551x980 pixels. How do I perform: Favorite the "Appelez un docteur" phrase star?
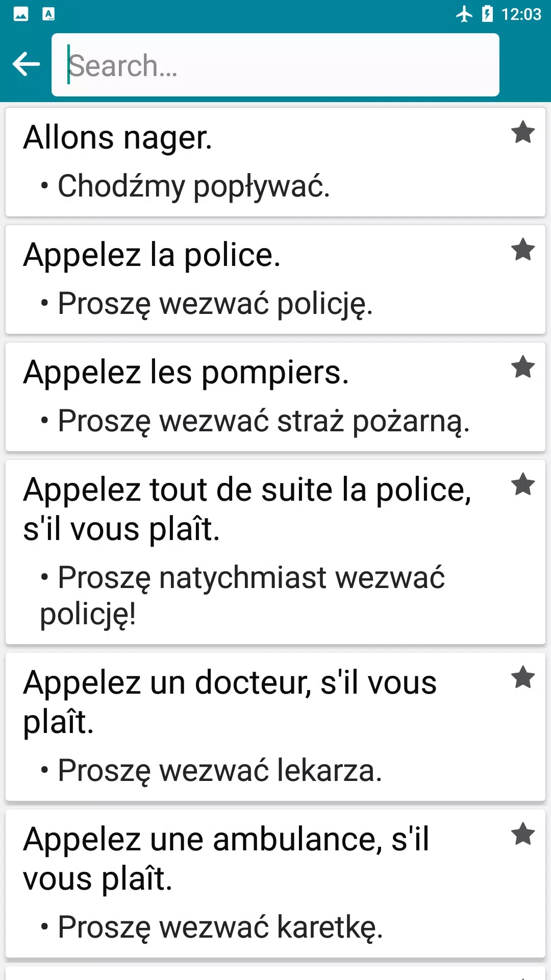[x=523, y=678]
